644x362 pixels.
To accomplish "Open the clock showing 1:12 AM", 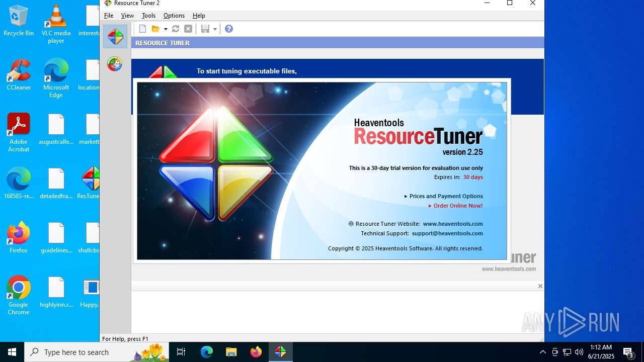I will [x=601, y=352].
